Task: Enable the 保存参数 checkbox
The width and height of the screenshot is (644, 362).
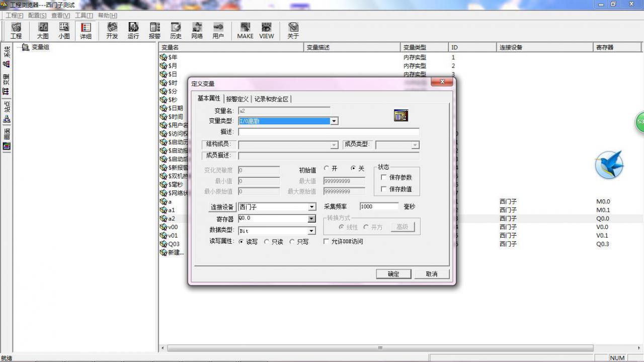Action: click(384, 177)
